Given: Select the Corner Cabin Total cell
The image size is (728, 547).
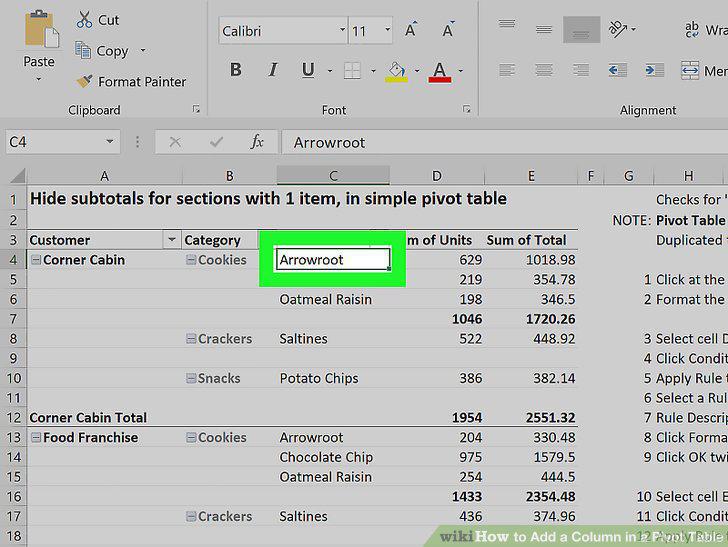Looking at the screenshot, I should [x=104, y=417].
